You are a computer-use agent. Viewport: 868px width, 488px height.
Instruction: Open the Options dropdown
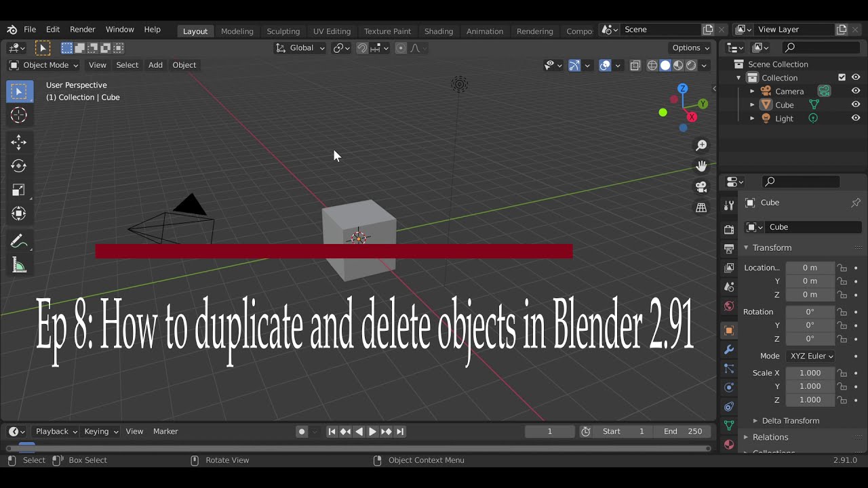coord(691,48)
